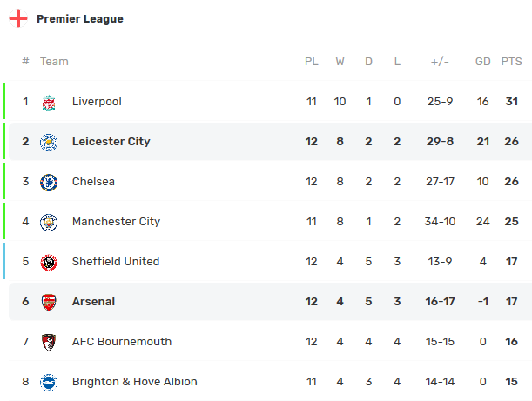This screenshot has width=532, height=401.
Task: Click Liverpool's 31 points value
Action: 511,102
